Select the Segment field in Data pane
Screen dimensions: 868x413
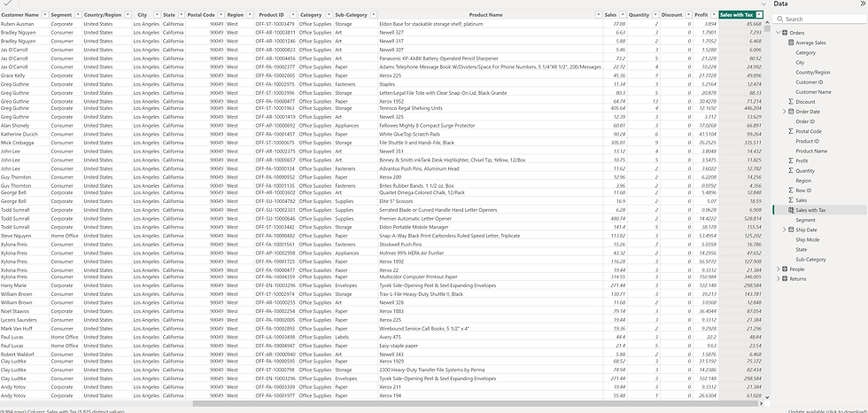point(805,220)
